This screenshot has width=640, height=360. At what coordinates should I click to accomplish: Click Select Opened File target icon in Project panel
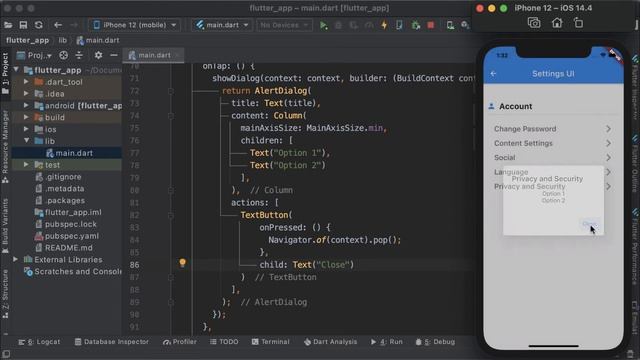(x=63, y=55)
